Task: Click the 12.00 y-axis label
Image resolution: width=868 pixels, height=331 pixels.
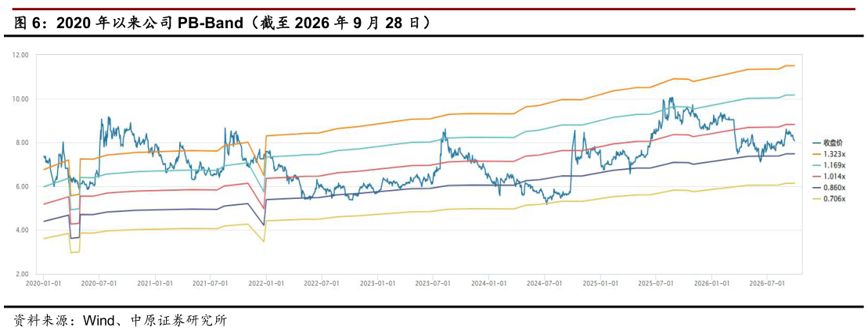Action: (x=20, y=56)
